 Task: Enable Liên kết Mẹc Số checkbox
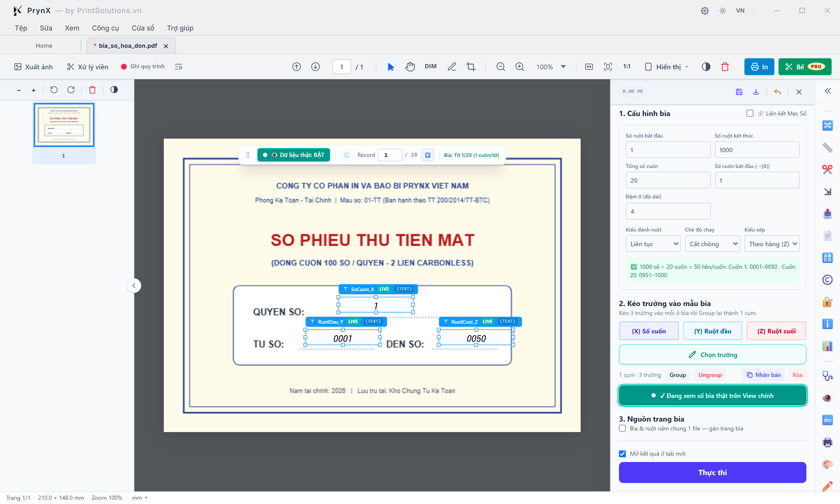(750, 113)
